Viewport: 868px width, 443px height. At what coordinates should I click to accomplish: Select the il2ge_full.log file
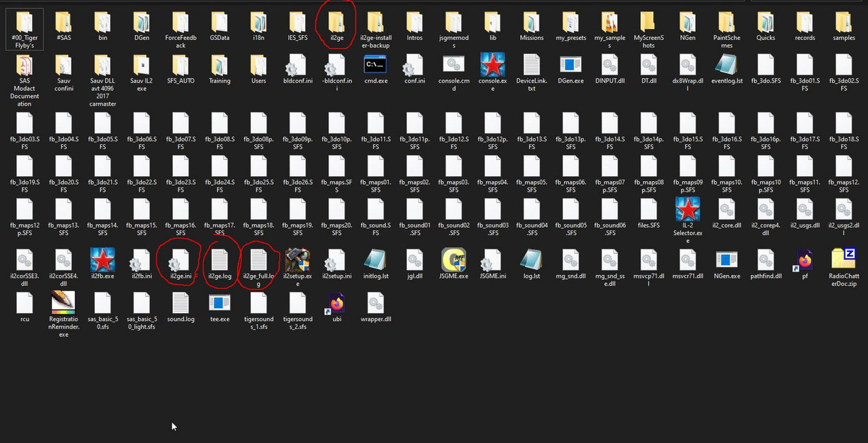pyautogui.click(x=259, y=268)
